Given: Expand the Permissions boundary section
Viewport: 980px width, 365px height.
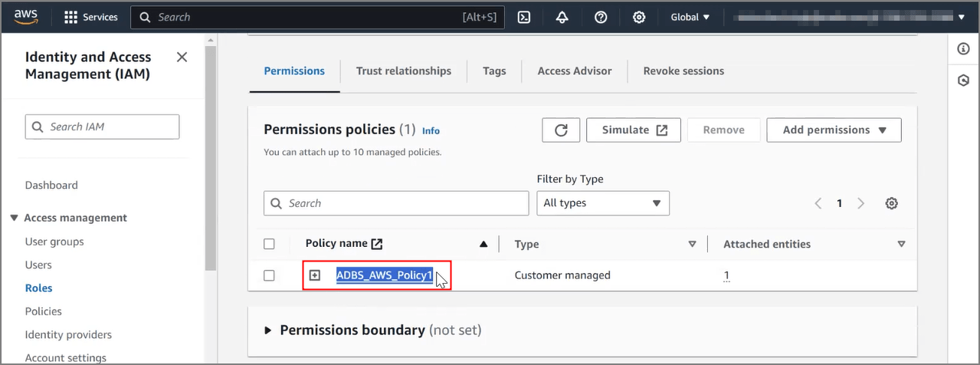Looking at the screenshot, I should (268, 330).
